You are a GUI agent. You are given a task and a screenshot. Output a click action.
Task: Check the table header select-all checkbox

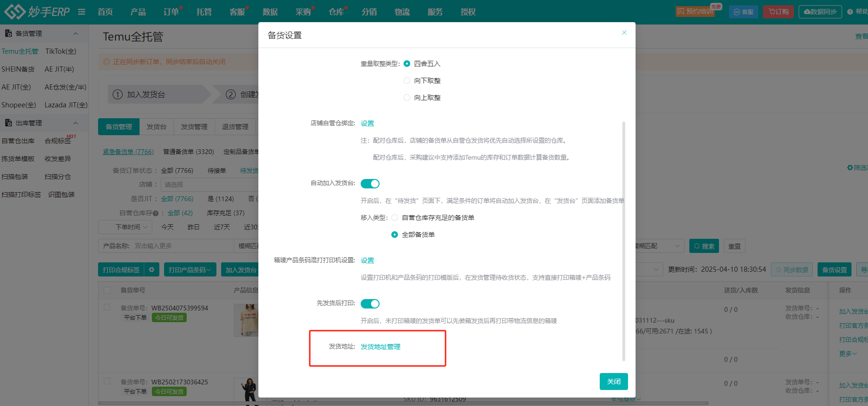point(107,290)
